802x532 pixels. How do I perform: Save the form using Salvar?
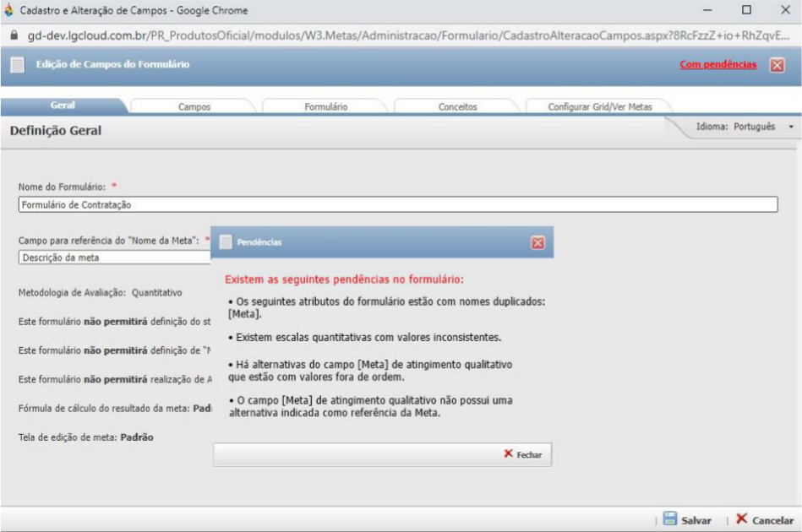click(687, 520)
